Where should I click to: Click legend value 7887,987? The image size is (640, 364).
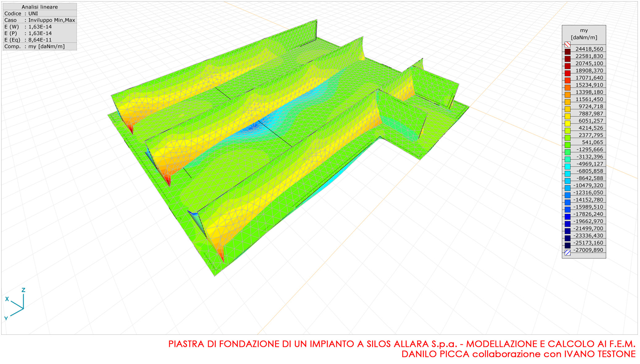[591, 114]
